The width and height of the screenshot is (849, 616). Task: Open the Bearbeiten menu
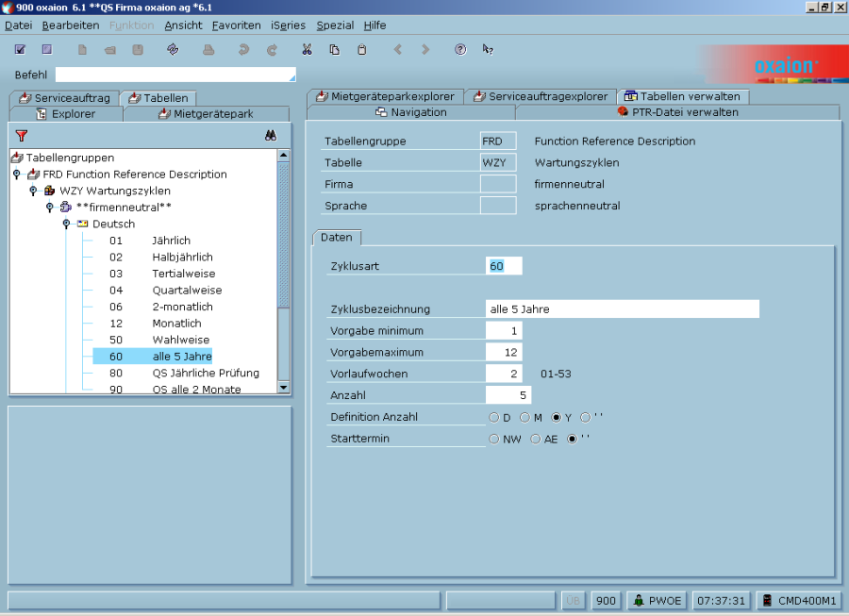71,25
